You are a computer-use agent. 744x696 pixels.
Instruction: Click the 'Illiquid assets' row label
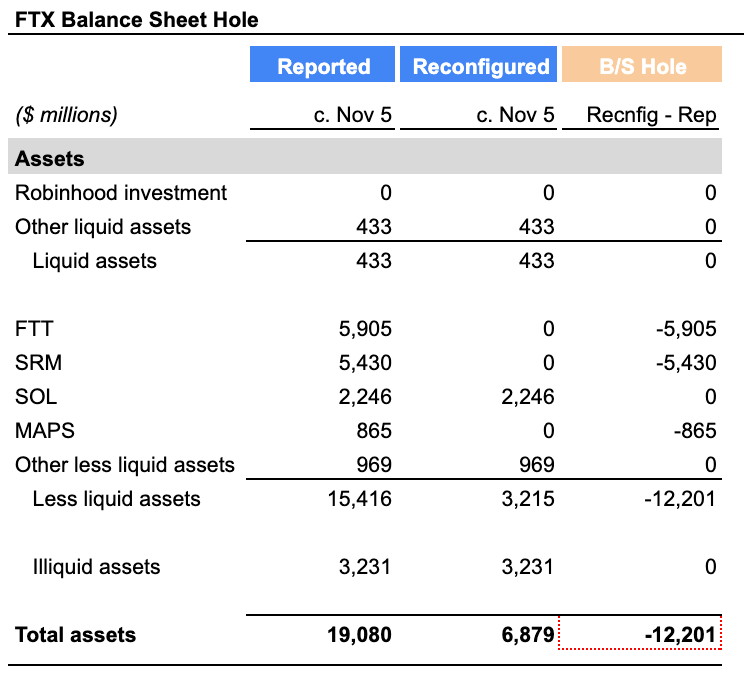click(96, 567)
